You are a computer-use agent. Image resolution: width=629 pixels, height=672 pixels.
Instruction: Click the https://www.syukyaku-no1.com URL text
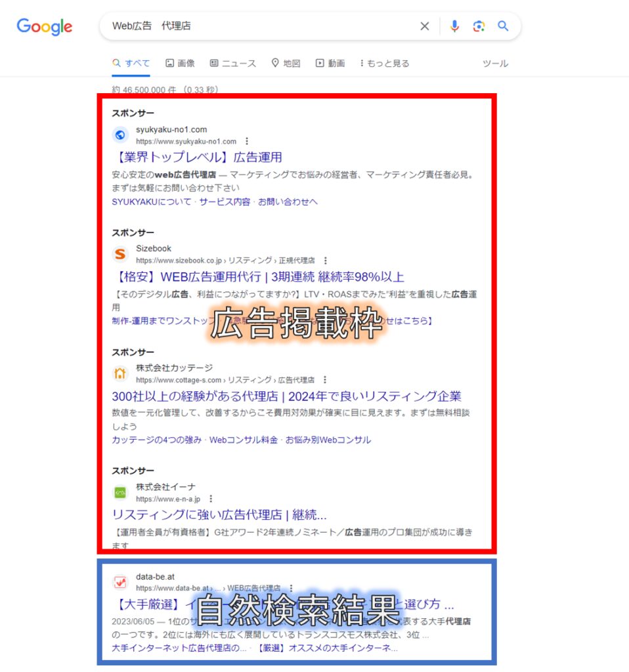[186, 142]
